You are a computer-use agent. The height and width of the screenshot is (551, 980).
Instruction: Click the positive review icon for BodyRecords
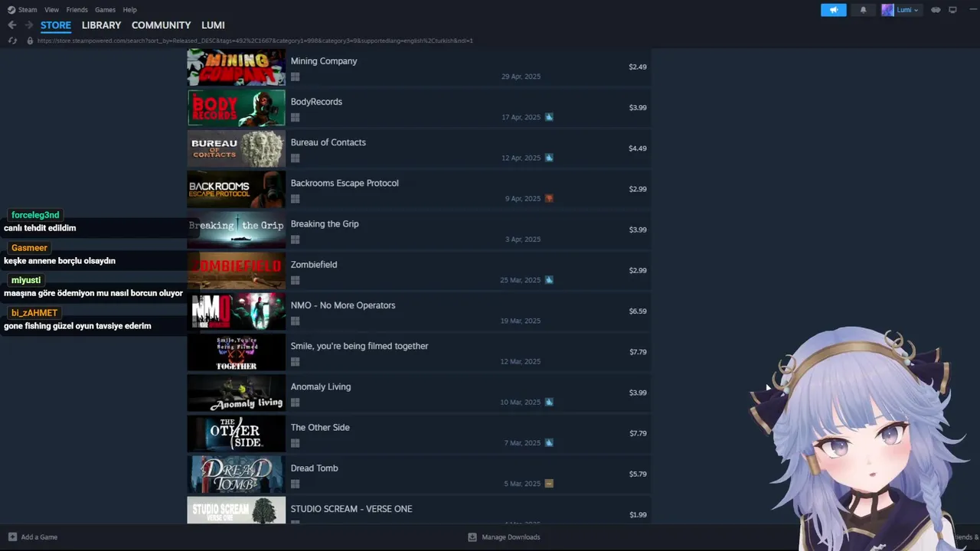point(549,117)
